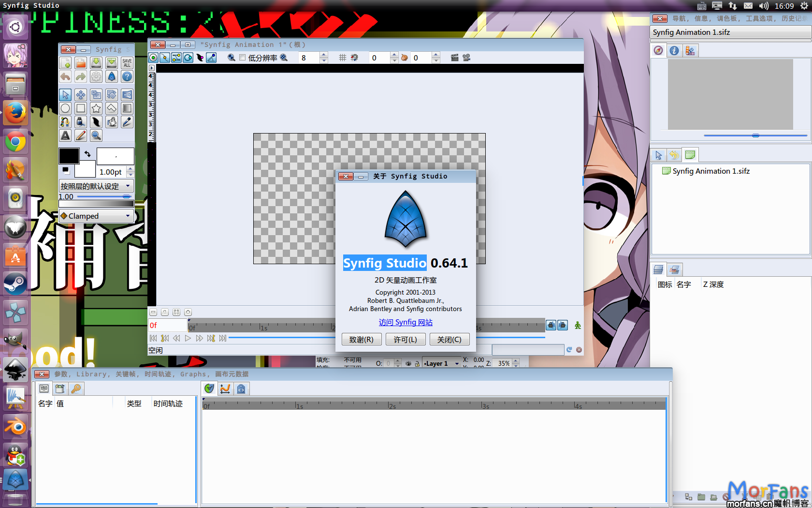Image resolution: width=812 pixels, height=508 pixels.
Task: Click the current frame 0f field
Action: coord(168,325)
